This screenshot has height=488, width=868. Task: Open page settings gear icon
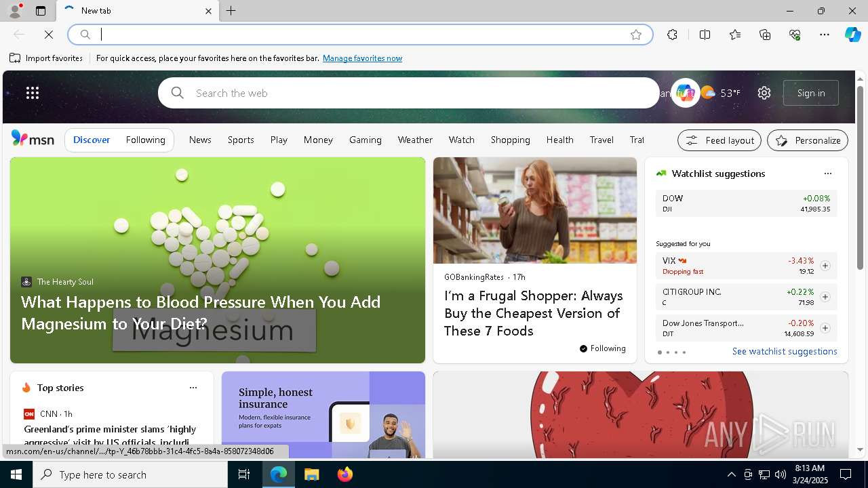coord(764,93)
